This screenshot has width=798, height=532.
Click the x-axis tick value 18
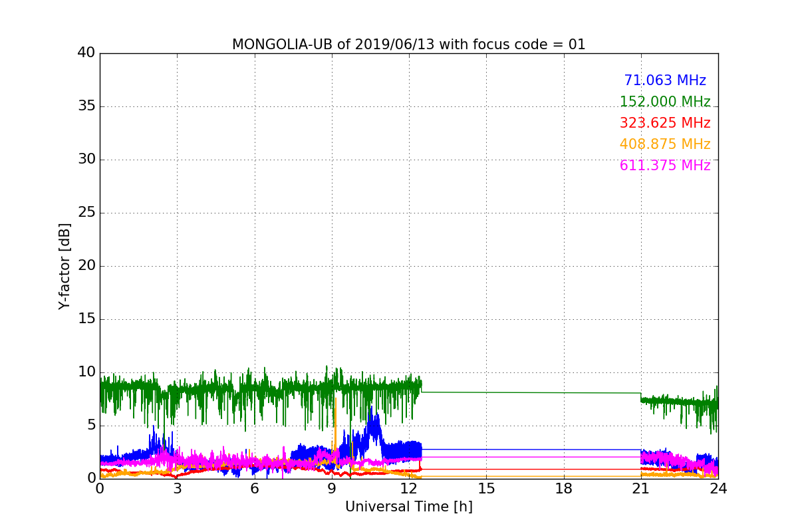click(564, 488)
